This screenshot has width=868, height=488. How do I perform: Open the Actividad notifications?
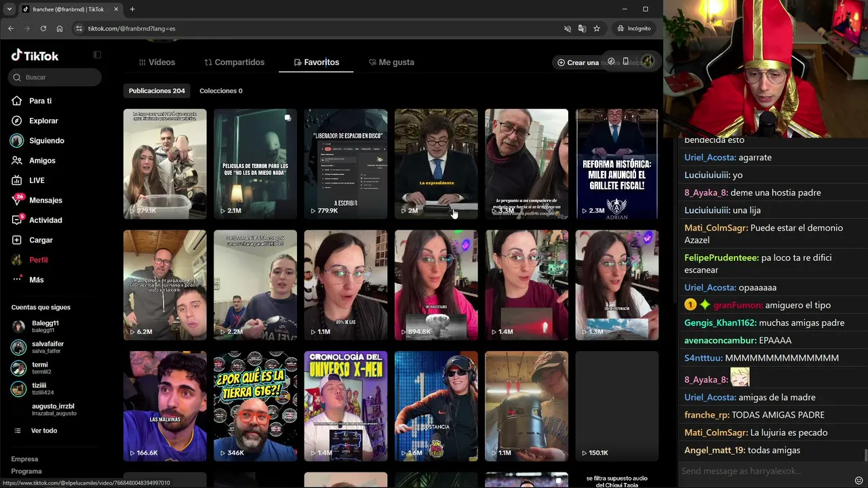(x=45, y=220)
